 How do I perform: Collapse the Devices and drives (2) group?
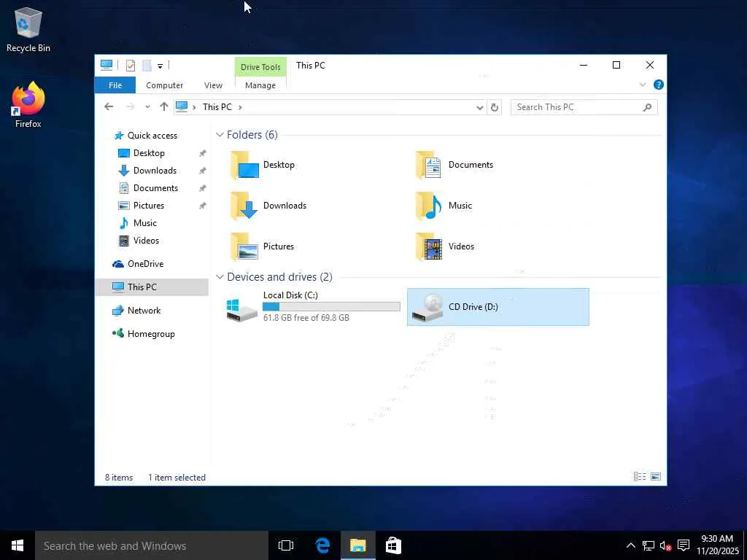pyautogui.click(x=220, y=276)
